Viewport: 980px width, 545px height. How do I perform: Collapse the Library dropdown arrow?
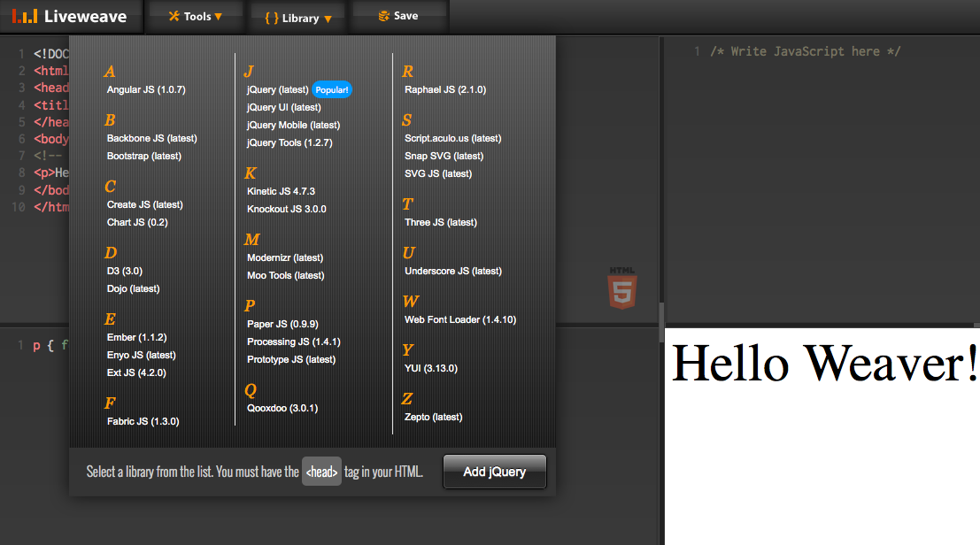point(328,19)
